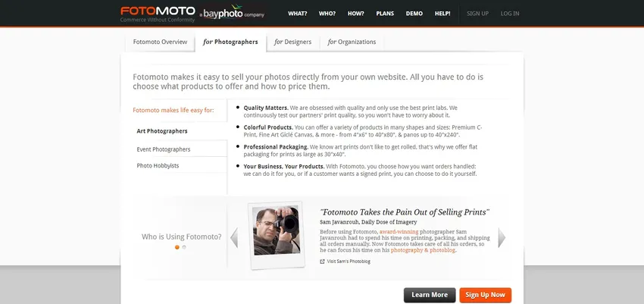
Task: Select the second gray carousel dot
Action: pos(184,247)
